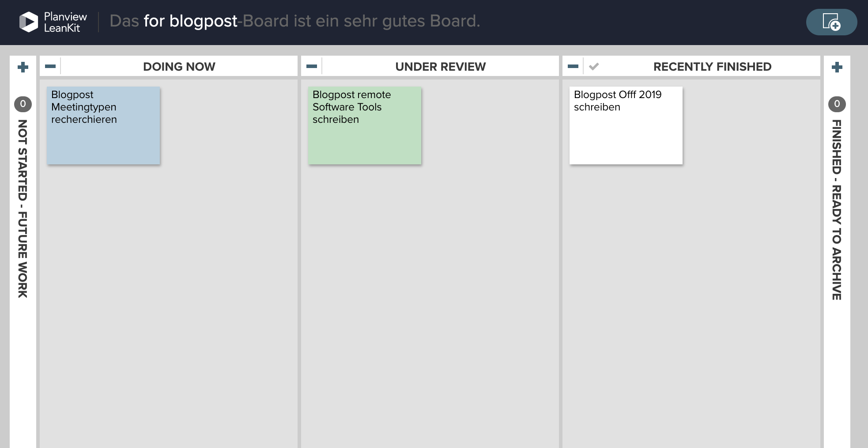Click the plus icon on the Finished lane

tap(837, 67)
